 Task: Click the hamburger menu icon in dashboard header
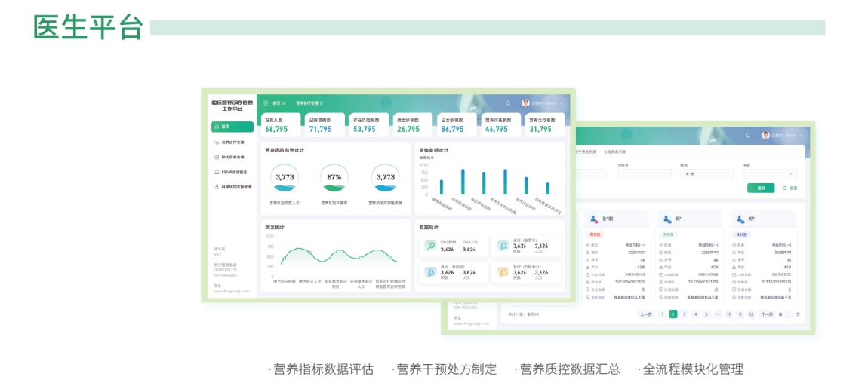pyautogui.click(x=266, y=103)
